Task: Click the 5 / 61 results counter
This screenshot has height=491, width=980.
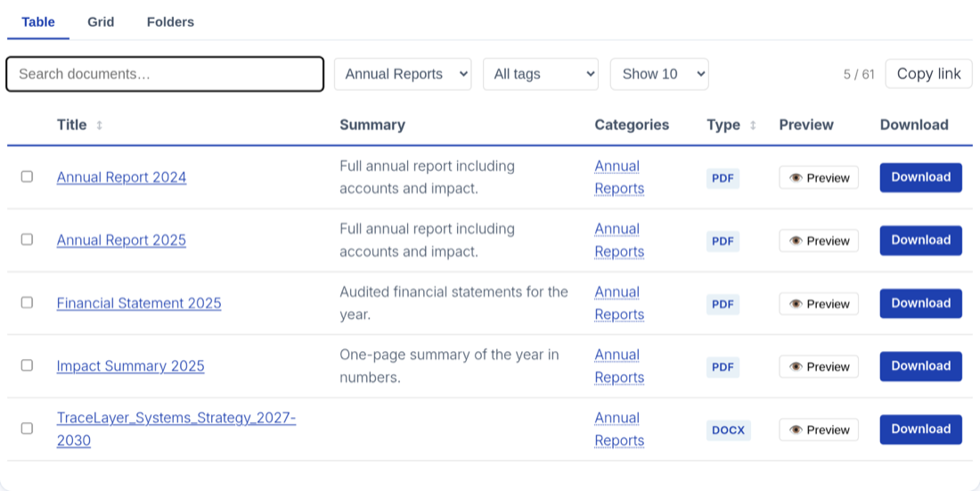Action: click(859, 75)
